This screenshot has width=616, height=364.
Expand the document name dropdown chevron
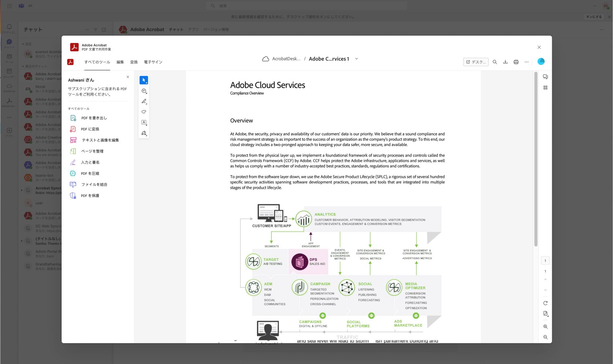pyautogui.click(x=356, y=59)
